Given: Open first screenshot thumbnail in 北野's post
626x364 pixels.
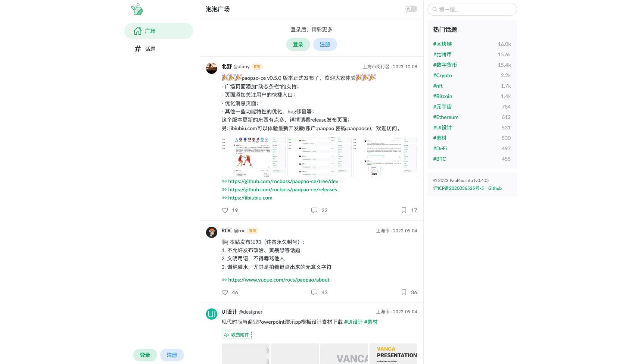Looking at the screenshot, I should [x=254, y=157].
